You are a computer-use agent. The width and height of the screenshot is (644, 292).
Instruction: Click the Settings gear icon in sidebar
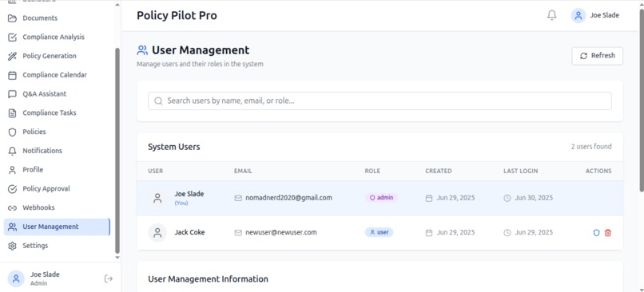coord(12,246)
